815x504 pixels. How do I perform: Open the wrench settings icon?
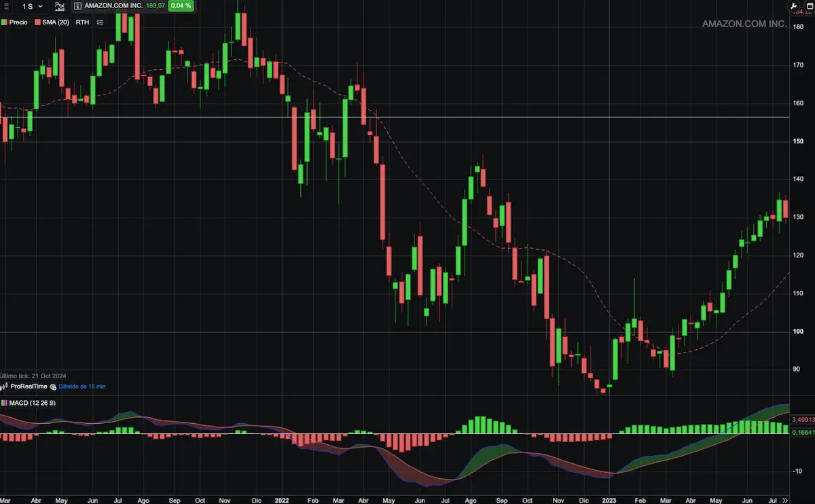793,6
